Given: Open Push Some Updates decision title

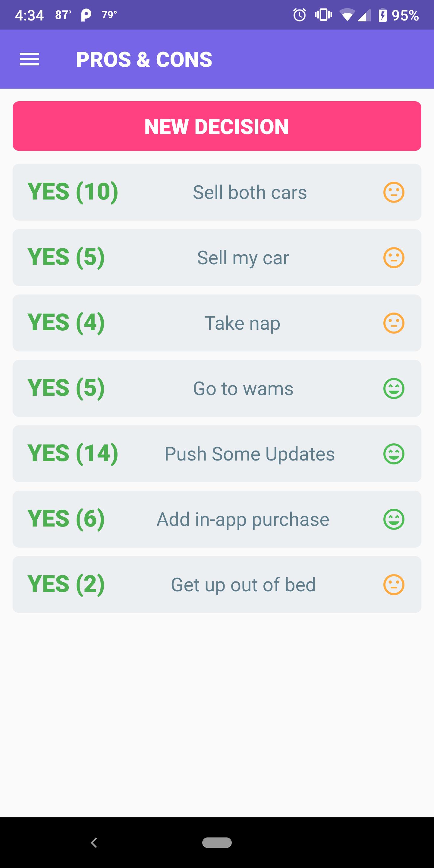Looking at the screenshot, I should pyautogui.click(x=250, y=454).
